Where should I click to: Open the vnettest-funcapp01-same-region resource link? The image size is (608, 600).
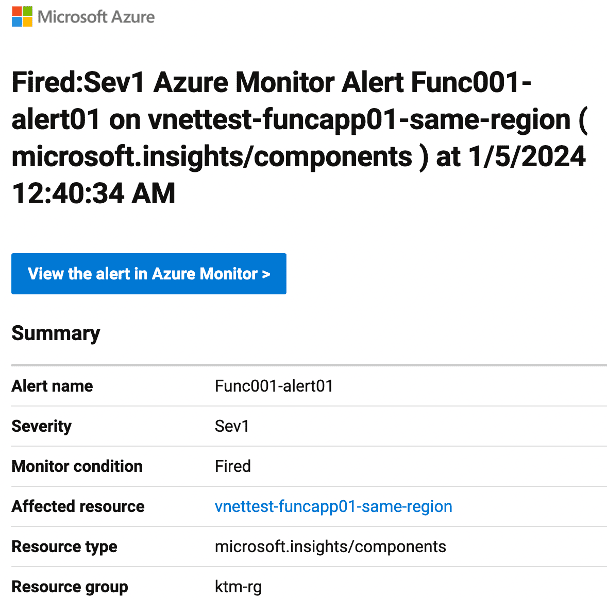coord(333,507)
